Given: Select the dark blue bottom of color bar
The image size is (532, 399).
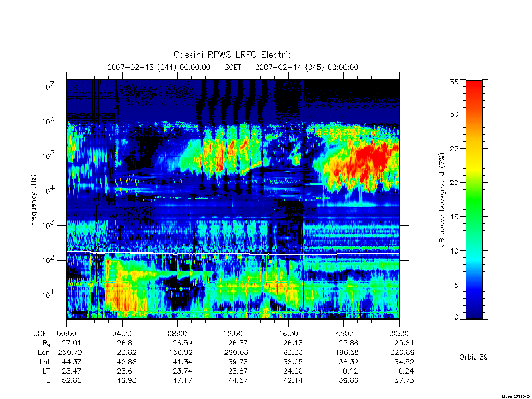Looking at the screenshot, I should pyautogui.click(x=474, y=311).
